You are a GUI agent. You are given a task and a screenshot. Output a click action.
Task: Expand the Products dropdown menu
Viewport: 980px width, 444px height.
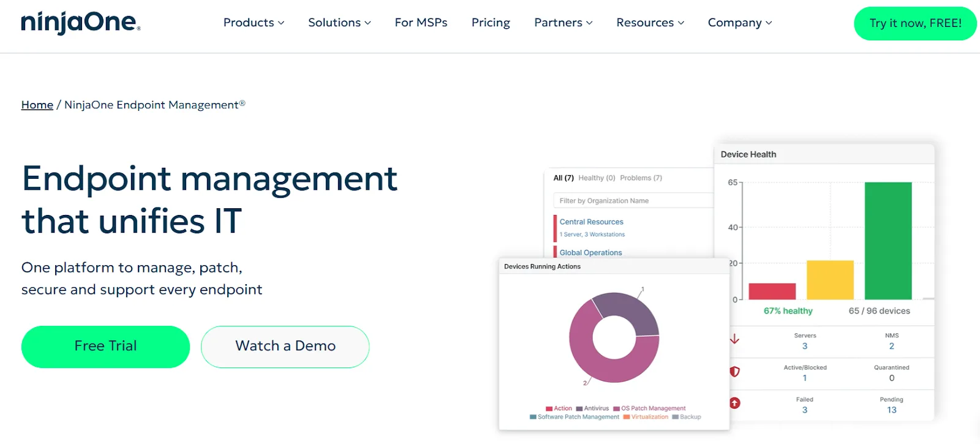(x=254, y=23)
